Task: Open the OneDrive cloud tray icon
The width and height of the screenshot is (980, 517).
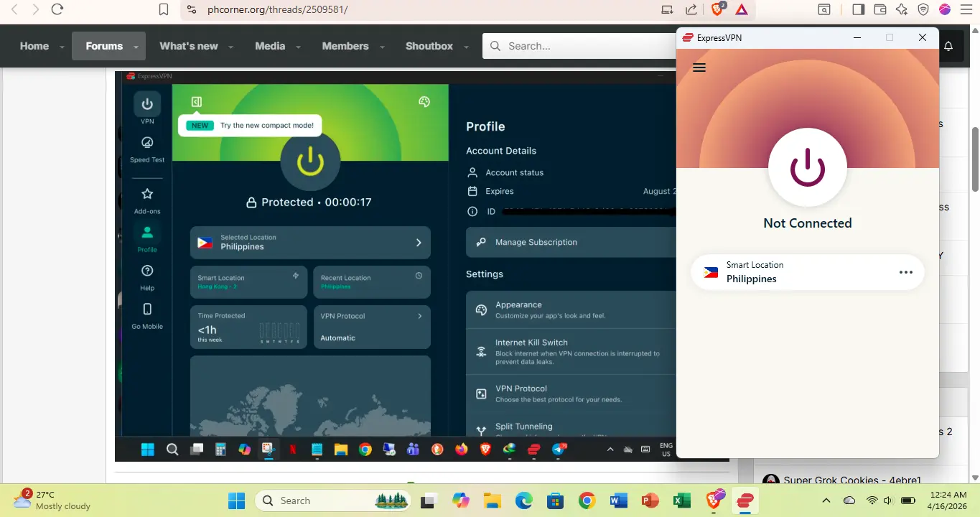Action: pos(849,500)
